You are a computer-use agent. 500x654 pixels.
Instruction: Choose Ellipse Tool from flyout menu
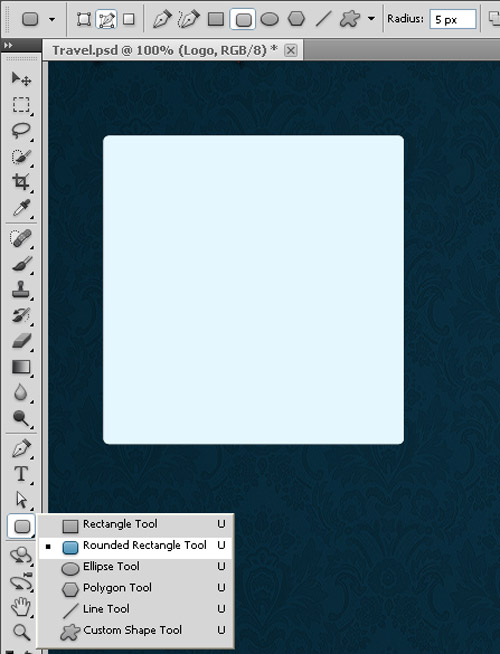coord(136,567)
